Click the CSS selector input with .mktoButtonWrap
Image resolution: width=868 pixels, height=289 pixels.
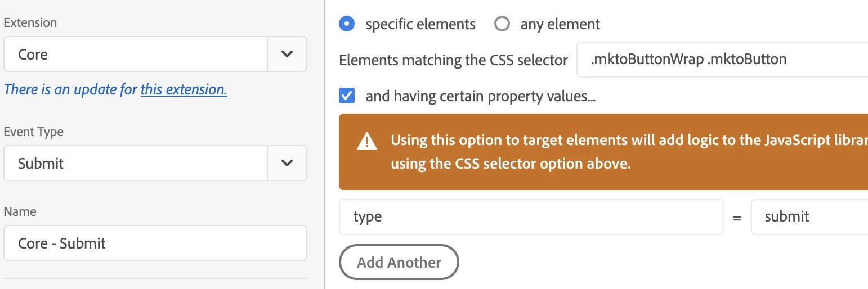[721, 60]
